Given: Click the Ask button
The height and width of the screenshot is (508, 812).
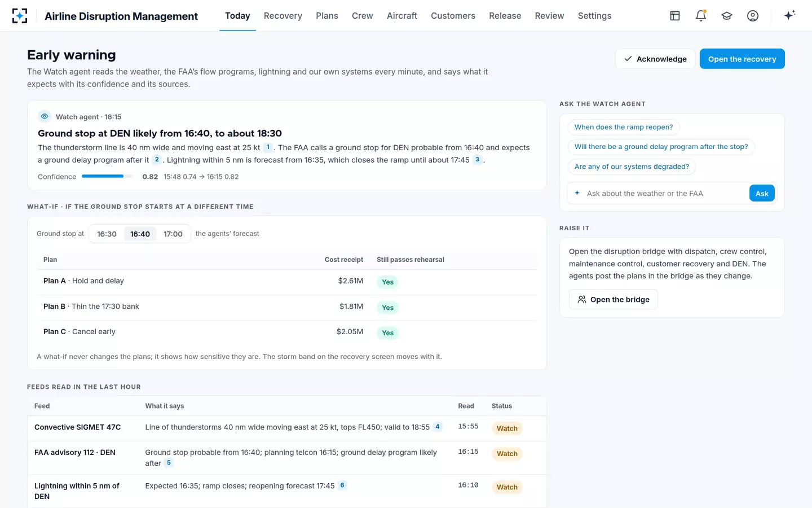Looking at the screenshot, I should (x=762, y=194).
